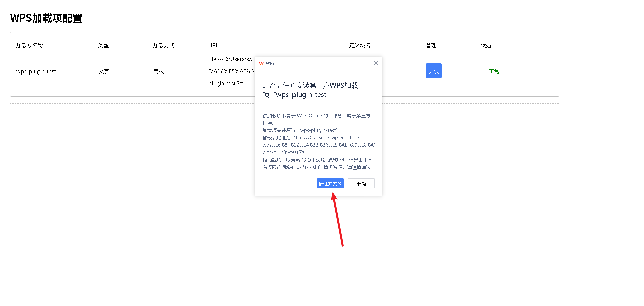
Task: Click the URL column header
Action: click(213, 45)
